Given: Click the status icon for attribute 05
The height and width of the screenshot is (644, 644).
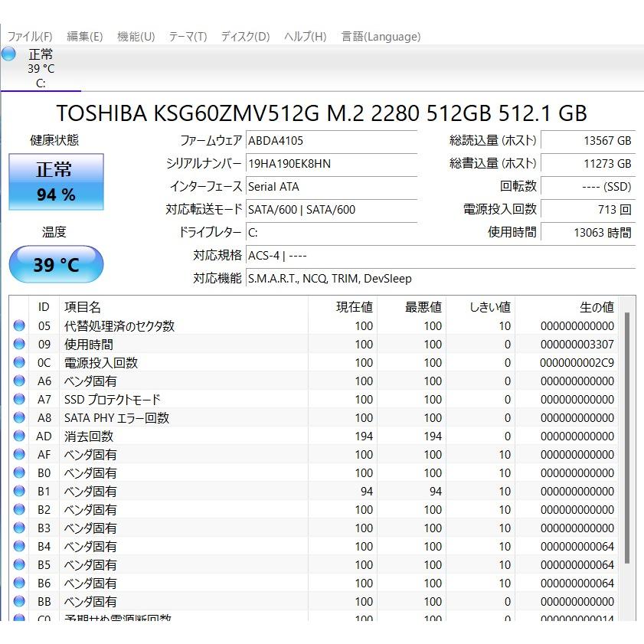Looking at the screenshot, I should 19,325.
